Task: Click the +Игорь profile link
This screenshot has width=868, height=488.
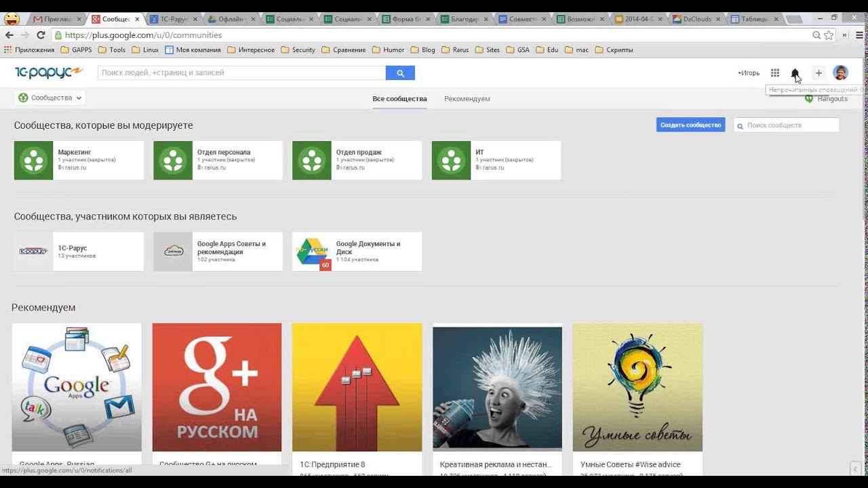Action: click(x=749, y=73)
